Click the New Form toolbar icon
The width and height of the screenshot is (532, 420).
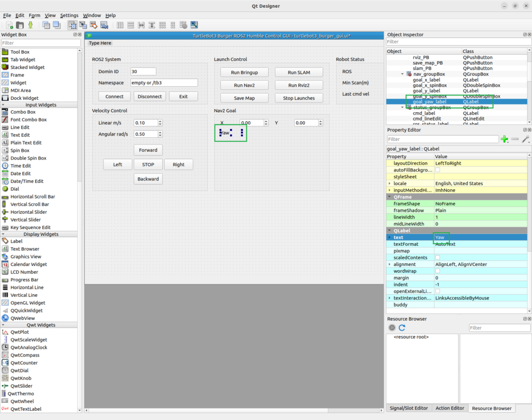point(9,25)
